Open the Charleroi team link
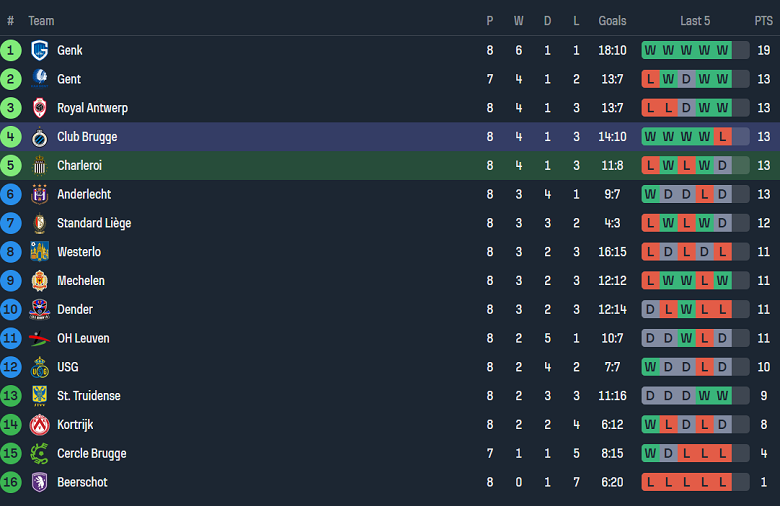Image resolution: width=780 pixels, height=506 pixels. click(79, 166)
